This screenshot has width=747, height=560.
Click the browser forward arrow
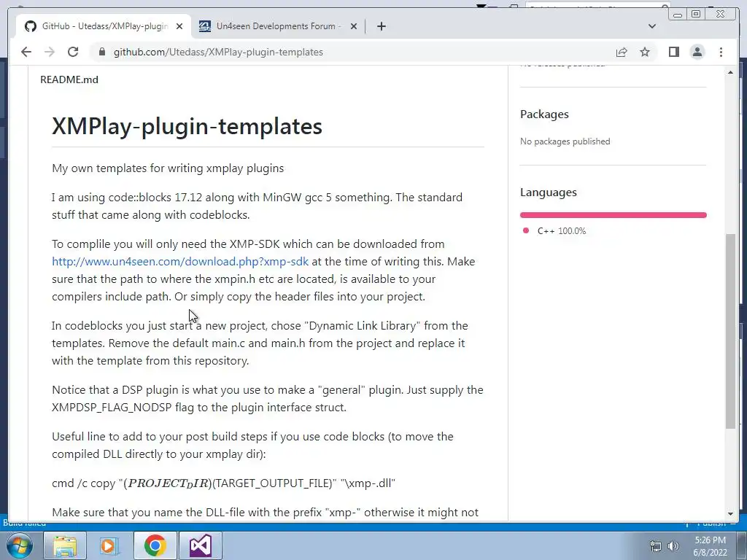point(50,52)
